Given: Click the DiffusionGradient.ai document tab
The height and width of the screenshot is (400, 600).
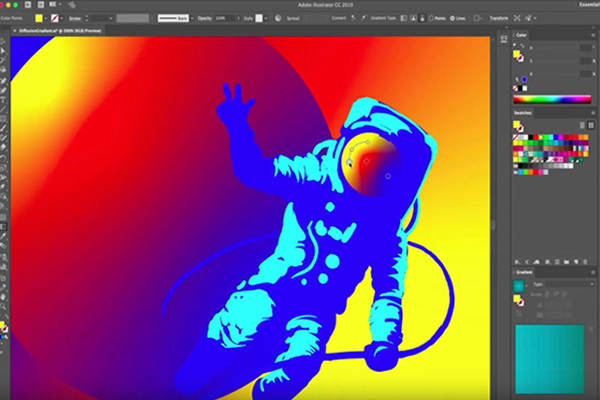Looking at the screenshot, I should tap(60, 30).
